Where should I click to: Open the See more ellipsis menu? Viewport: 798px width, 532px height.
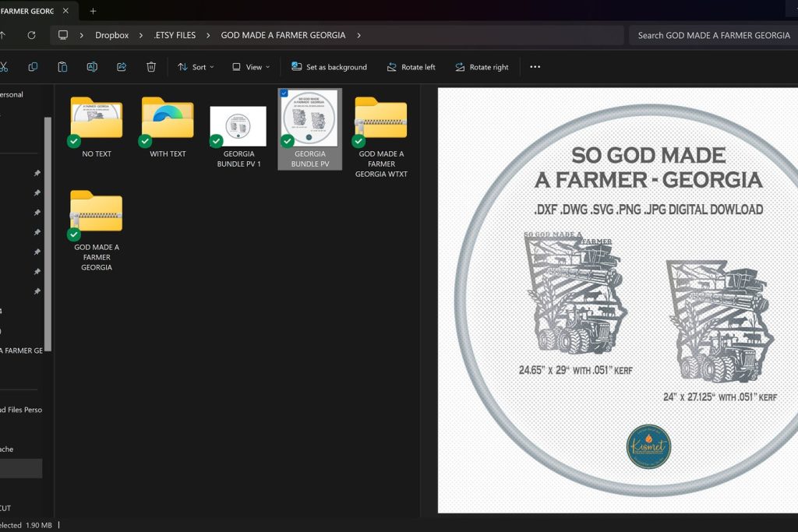[535, 67]
